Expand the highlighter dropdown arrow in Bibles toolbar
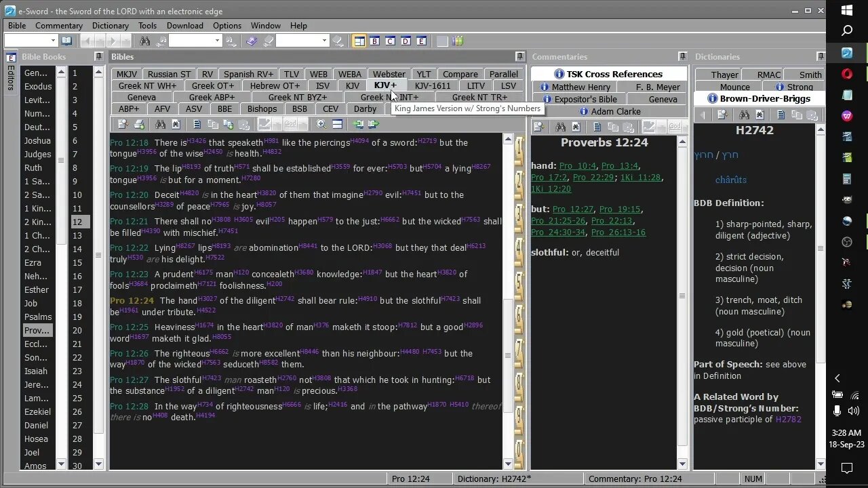This screenshot has height=488, width=868. (x=277, y=124)
